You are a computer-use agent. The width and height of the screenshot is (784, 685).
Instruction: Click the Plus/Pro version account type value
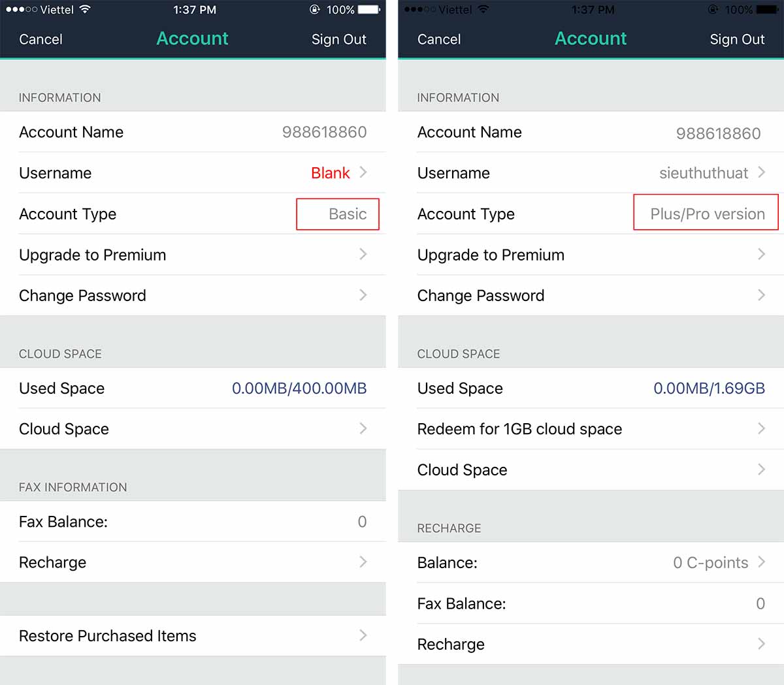coord(708,214)
